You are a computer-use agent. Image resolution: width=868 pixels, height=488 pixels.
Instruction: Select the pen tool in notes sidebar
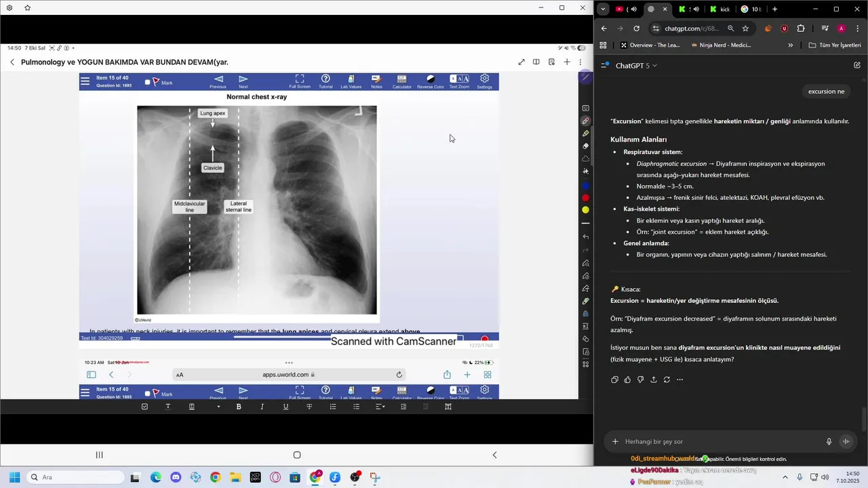[x=585, y=121]
